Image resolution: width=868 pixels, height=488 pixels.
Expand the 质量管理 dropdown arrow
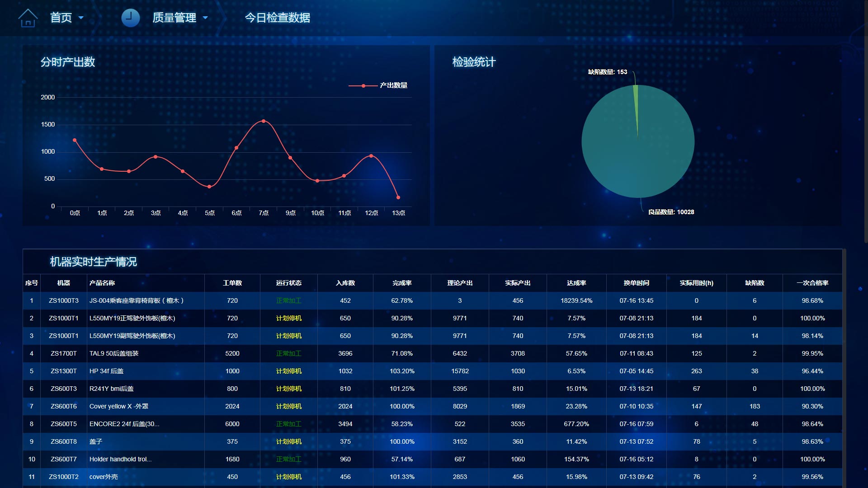pyautogui.click(x=205, y=18)
